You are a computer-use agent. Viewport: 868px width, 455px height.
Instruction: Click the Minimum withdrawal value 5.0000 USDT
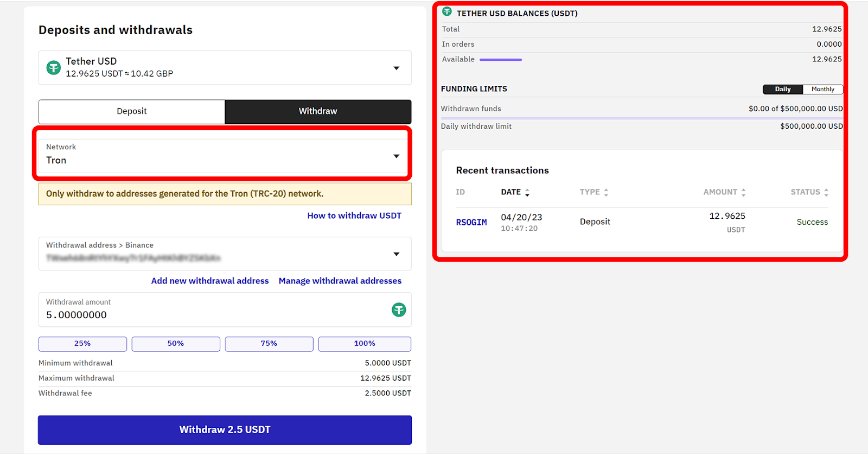(x=388, y=363)
